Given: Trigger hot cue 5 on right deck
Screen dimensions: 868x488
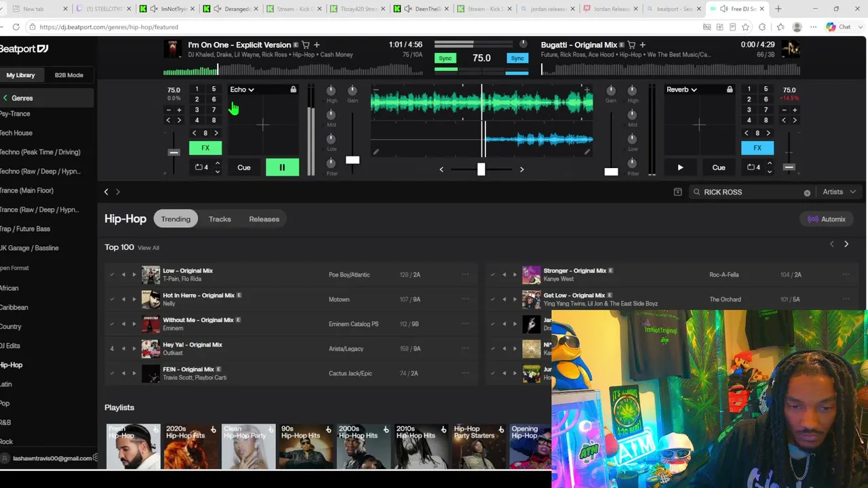Looking at the screenshot, I should coord(766,89).
